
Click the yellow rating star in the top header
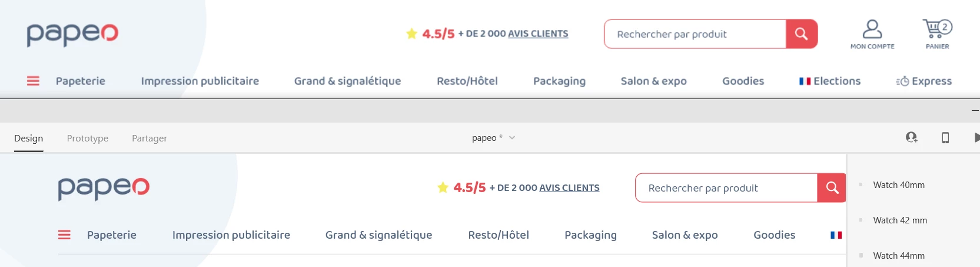pyautogui.click(x=411, y=34)
